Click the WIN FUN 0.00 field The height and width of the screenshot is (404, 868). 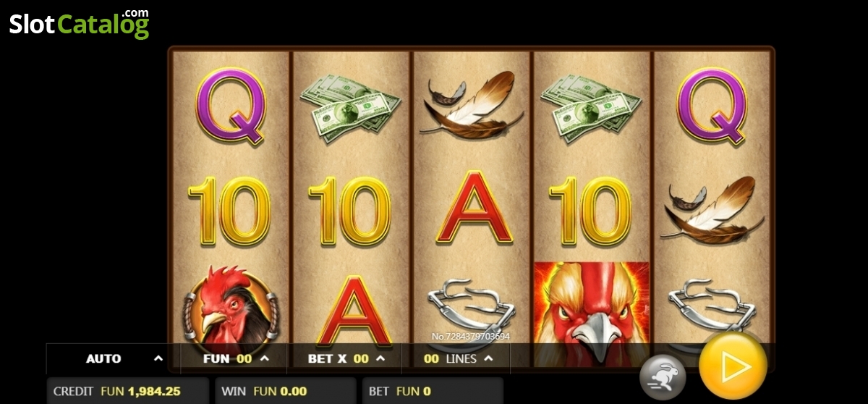coord(284,391)
